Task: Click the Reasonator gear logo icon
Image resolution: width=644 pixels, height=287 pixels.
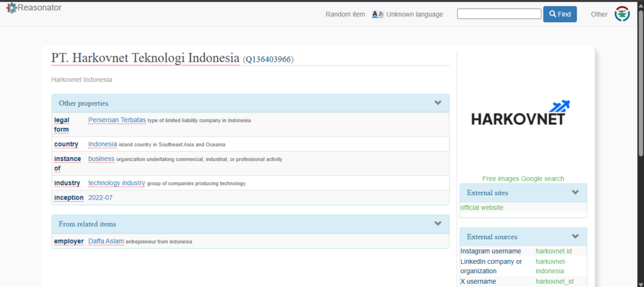Action: tap(11, 8)
